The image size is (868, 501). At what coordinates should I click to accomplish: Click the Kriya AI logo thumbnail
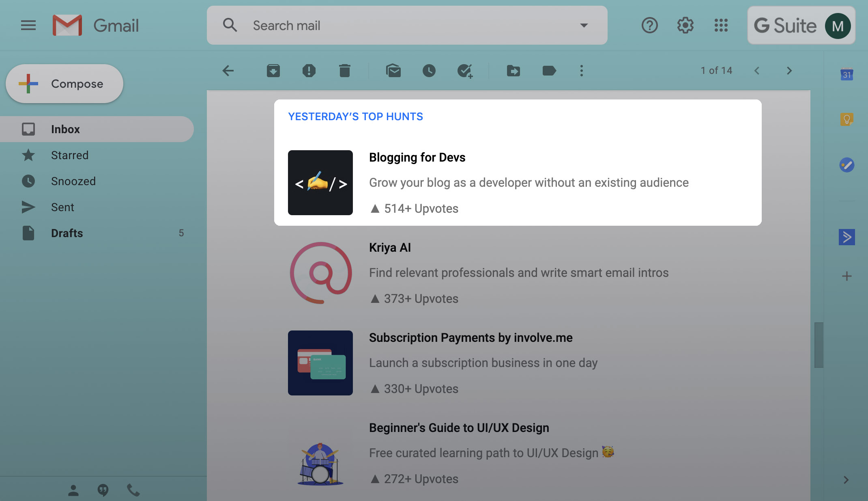click(320, 273)
